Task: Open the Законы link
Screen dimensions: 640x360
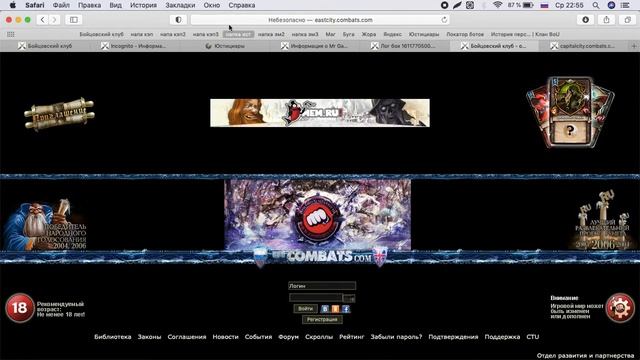Action: (x=149, y=337)
